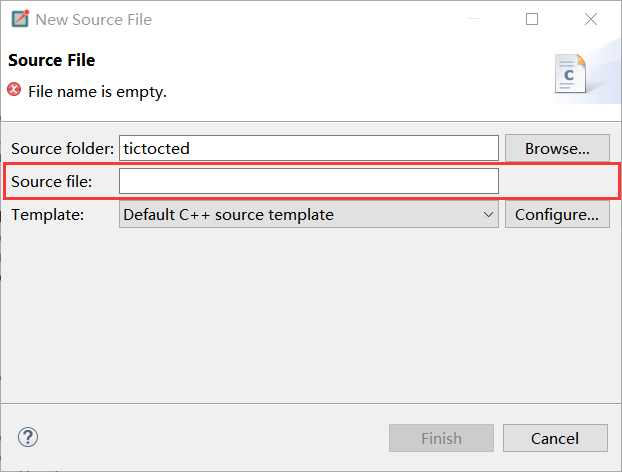This screenshot has height=472, width=622.
Task: Click the Source folder label
Action: [63, 148]
